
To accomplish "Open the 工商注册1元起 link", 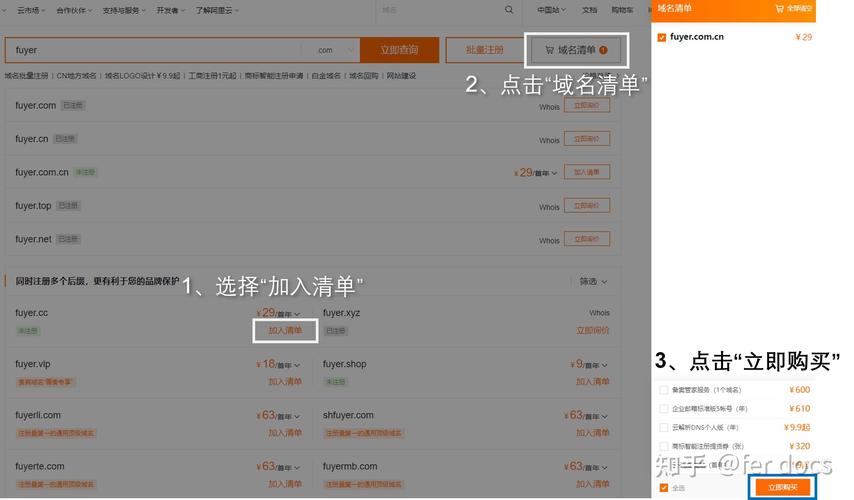I will [212, 76].
